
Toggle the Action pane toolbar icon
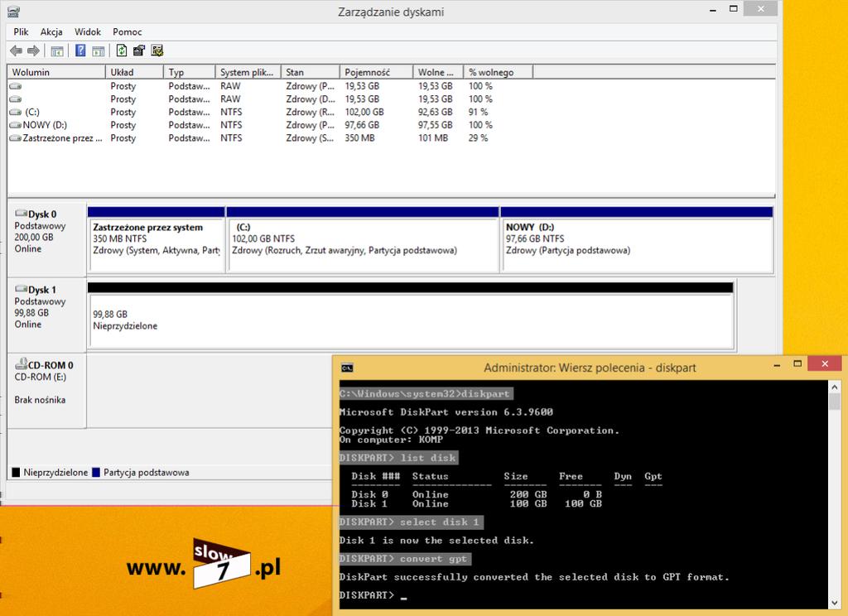[x=98, y=51]
